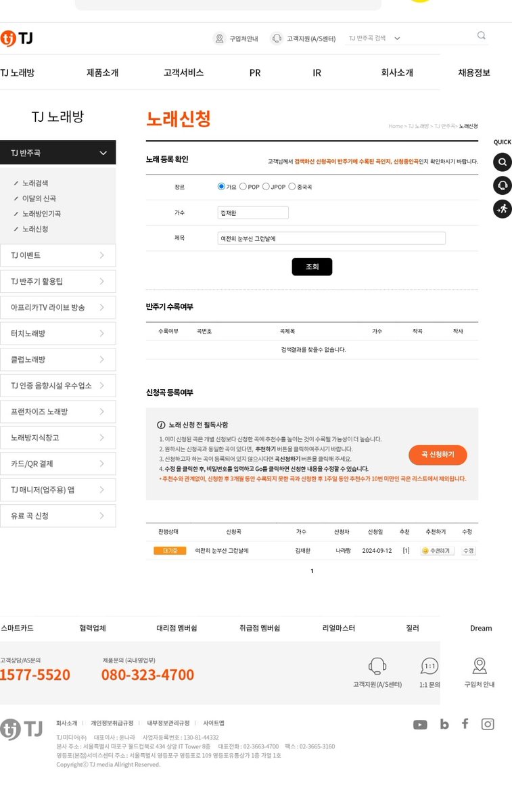
Task: Click the orange 곡 신청하기 button
Action: tap(438, 455)
